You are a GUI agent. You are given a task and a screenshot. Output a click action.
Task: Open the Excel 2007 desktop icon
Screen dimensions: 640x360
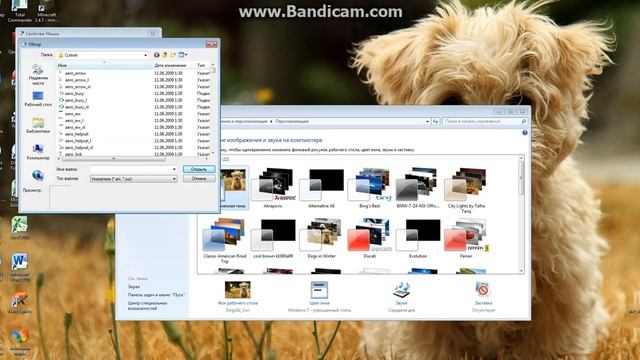19,228
